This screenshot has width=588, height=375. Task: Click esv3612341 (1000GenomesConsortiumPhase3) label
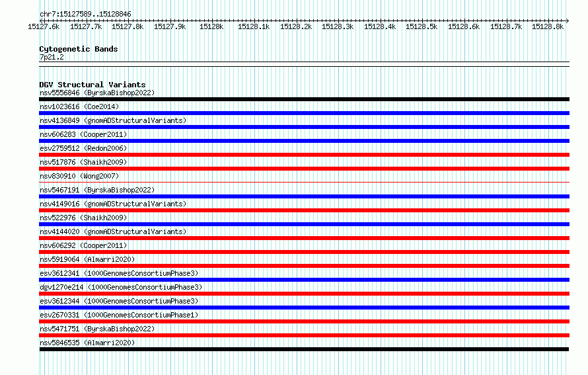pos(119,273)
